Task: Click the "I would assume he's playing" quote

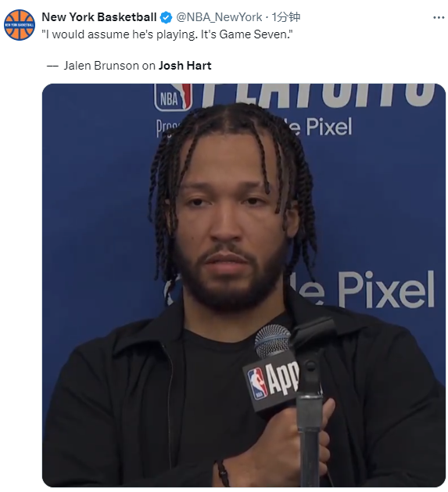Action: coord(167,34)
